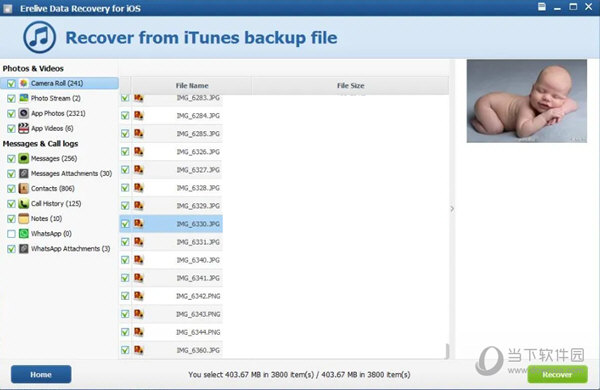The height and width of the screenshot is (390, 600).
Task: Uncheck the Notes (10) checkbox
Action: (11, 219)
